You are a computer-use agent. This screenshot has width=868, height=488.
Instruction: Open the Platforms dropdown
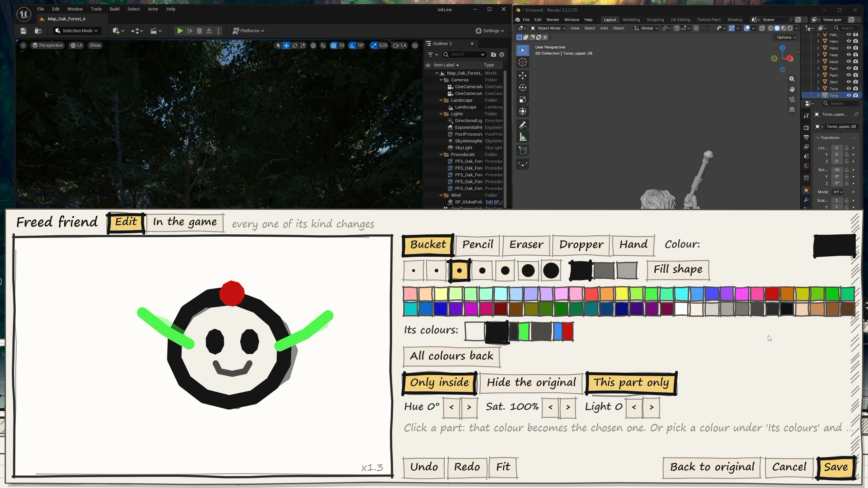248,31
